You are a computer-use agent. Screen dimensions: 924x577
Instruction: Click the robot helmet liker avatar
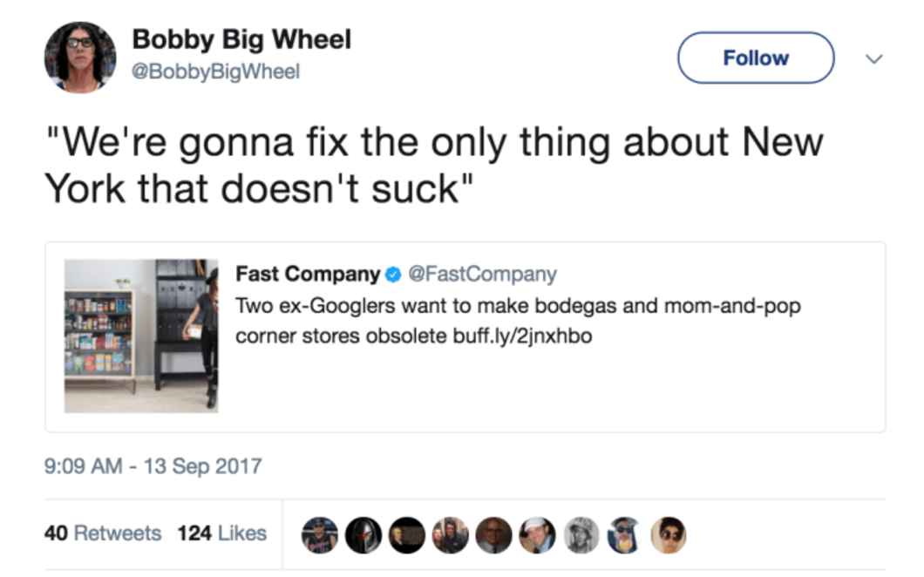[x=363, y=534]
